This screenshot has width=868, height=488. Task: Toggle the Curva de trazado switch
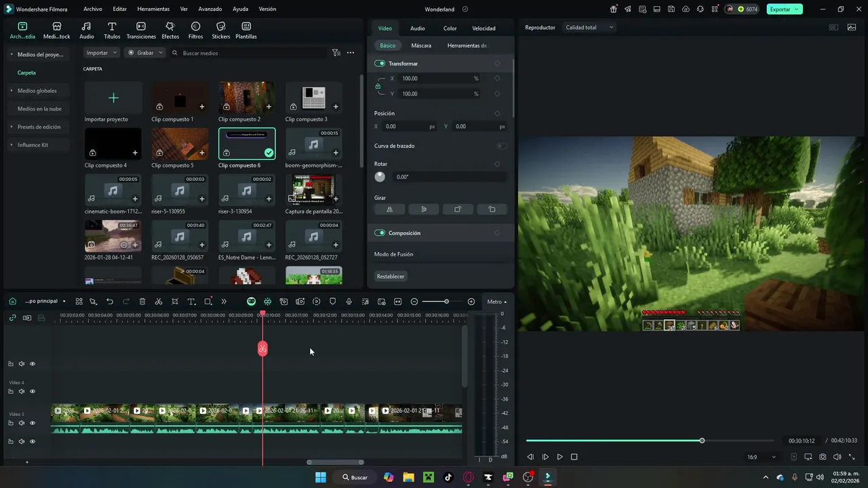(501, 146)
